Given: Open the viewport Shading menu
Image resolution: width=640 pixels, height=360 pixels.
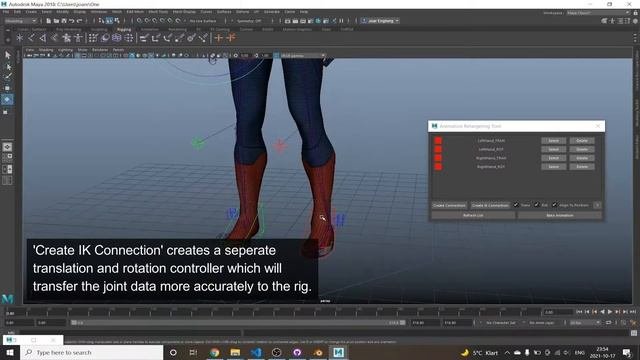Looking at the screenshot, I should click(46, 50).
